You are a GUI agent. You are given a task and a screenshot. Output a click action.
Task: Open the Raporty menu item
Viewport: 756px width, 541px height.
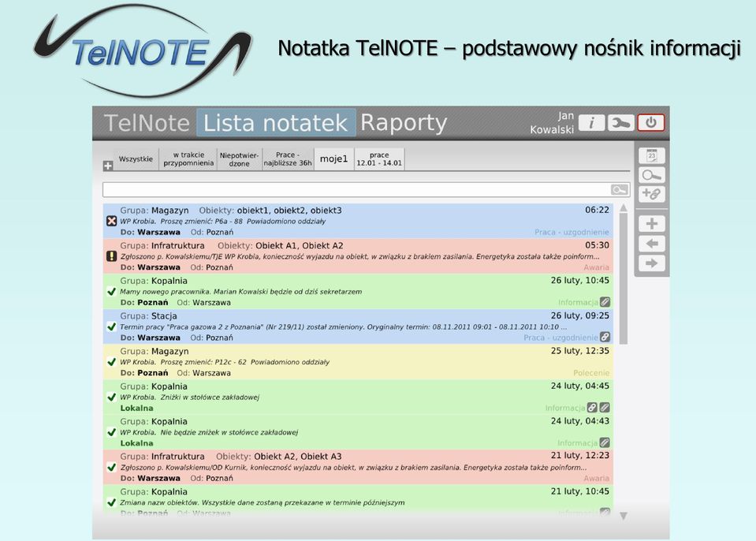pos(404,122)
